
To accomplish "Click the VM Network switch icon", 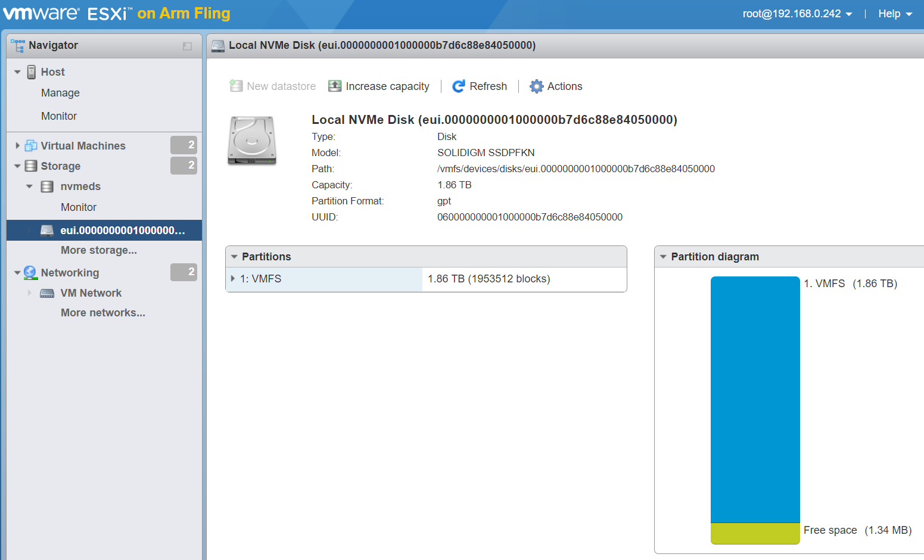I will (47, 293).
